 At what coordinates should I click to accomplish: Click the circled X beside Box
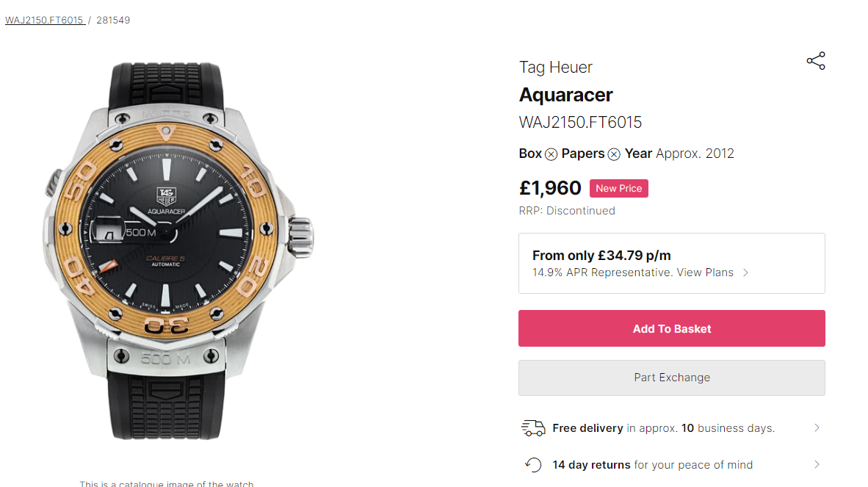[551, 154]
